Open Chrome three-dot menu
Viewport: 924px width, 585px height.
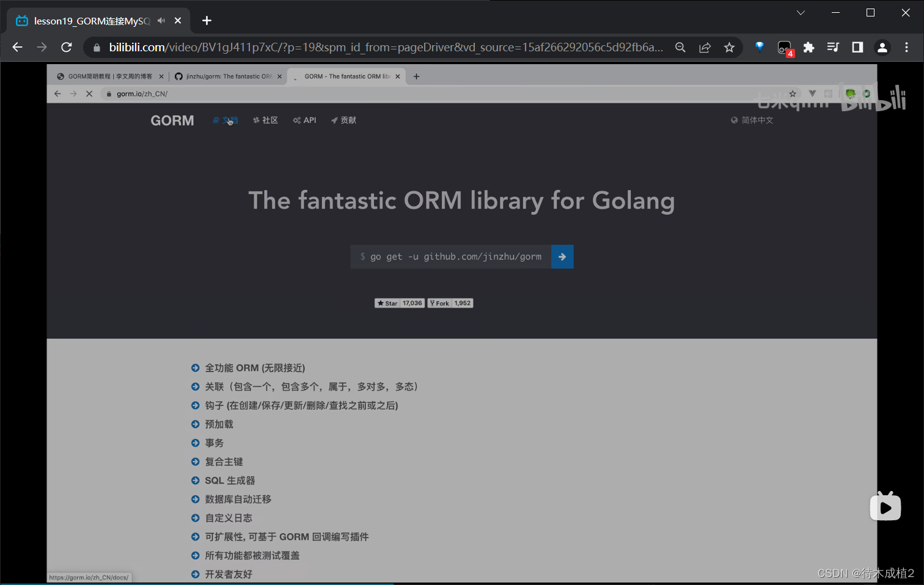pos(906,47)
